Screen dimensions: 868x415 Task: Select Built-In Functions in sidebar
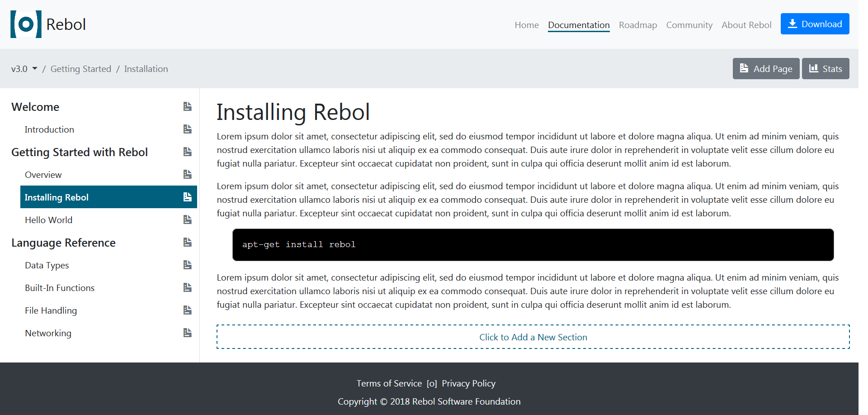60,288
